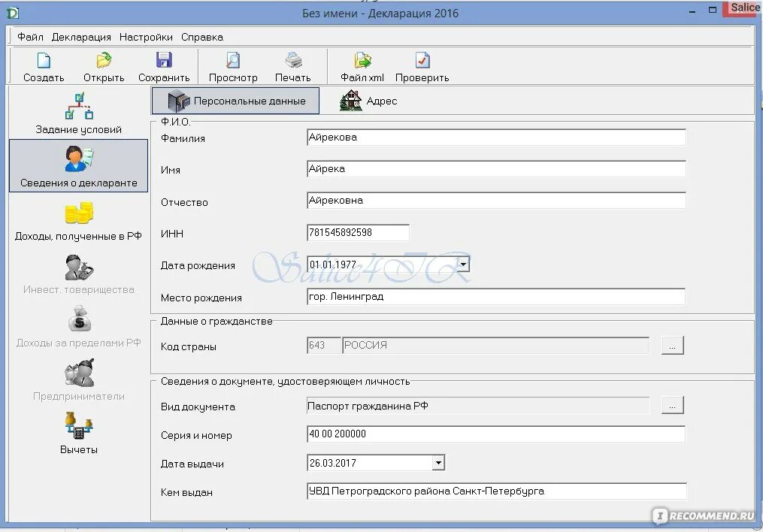Screen dimensions: 763x532
Task: Open Доходы, полученные в РФ section
Action: (x=78, y=222)
